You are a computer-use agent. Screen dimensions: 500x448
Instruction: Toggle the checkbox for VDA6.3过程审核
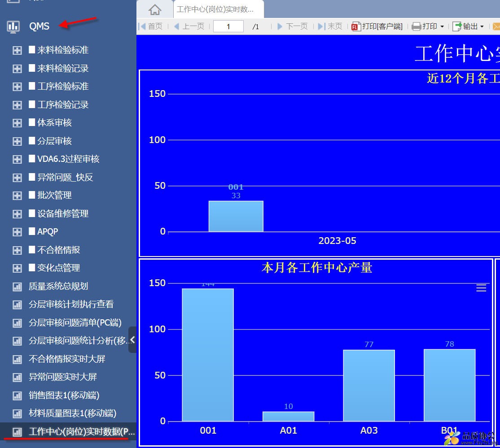pos(32,159)
